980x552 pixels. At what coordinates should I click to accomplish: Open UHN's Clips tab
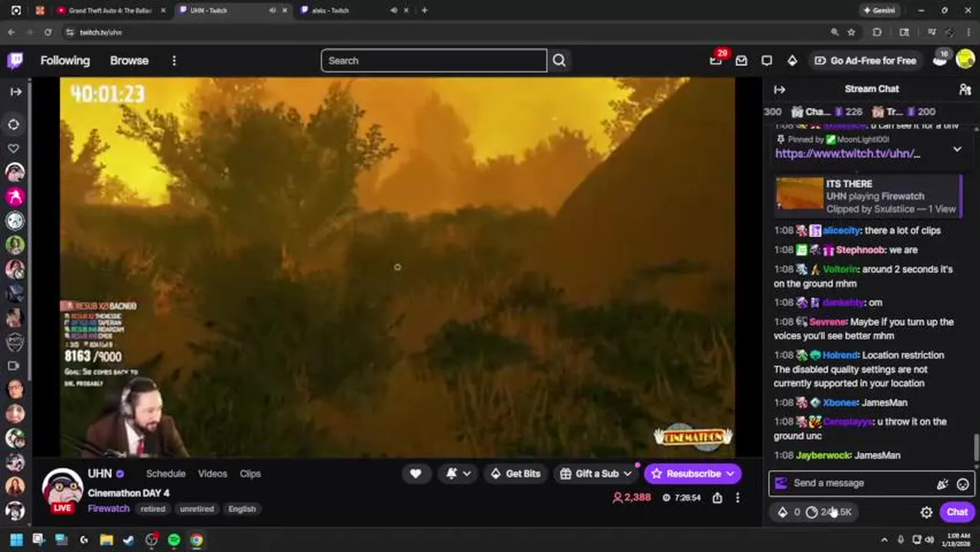tap(250, 474)
